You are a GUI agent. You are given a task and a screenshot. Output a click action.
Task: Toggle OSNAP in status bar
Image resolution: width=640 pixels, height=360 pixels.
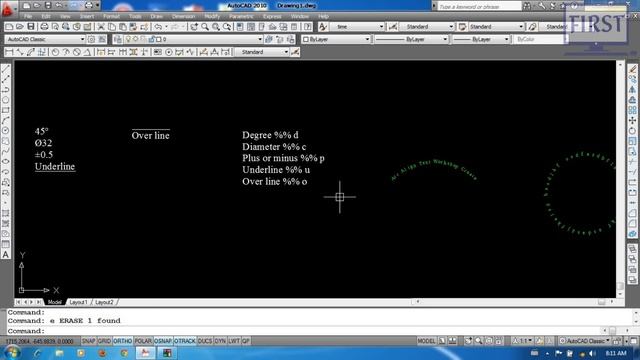[163, 341]
